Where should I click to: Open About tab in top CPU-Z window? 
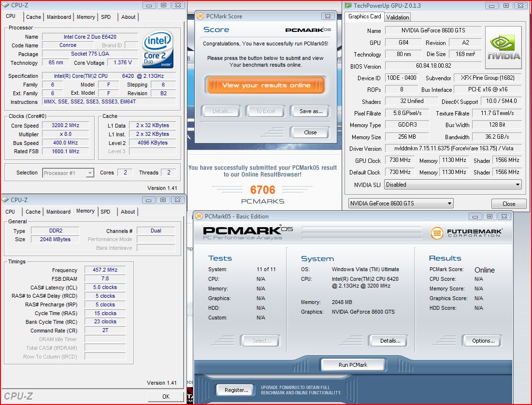coord(128,17)
